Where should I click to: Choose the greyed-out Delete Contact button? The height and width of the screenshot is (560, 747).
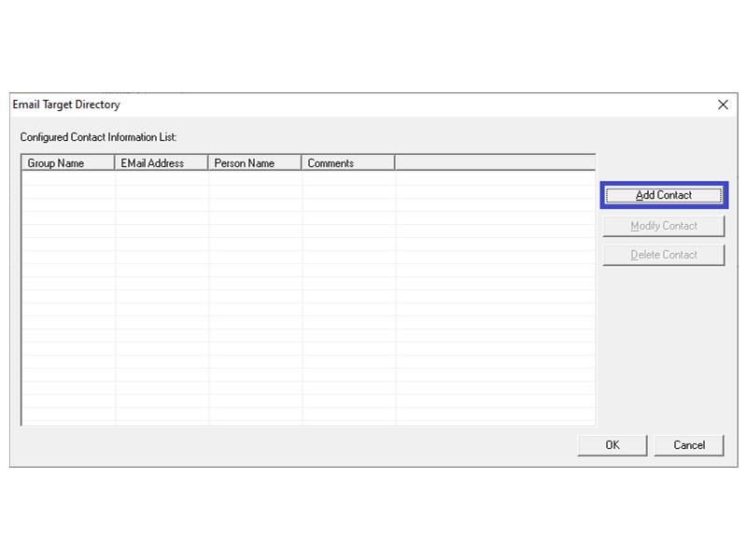coord(664,255)
